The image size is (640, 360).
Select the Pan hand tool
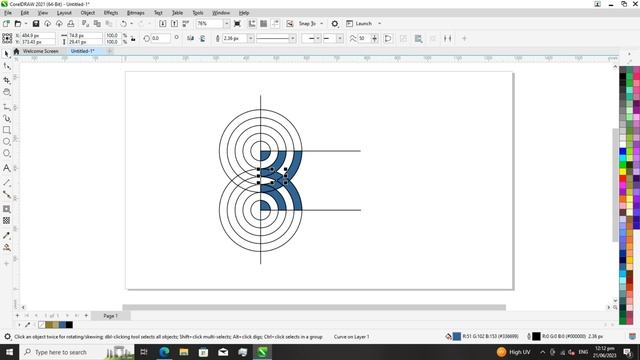(7, 92)
